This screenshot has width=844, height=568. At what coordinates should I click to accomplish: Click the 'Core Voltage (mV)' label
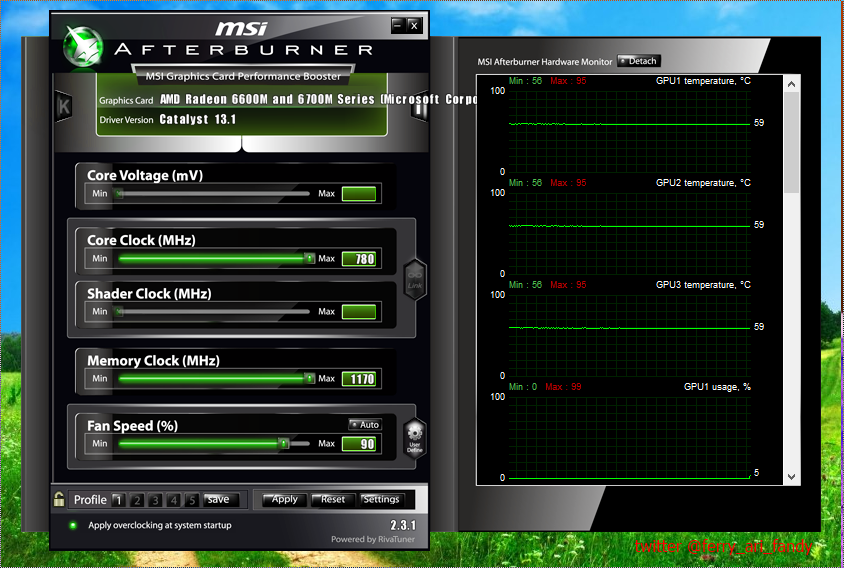coord(145,176)
